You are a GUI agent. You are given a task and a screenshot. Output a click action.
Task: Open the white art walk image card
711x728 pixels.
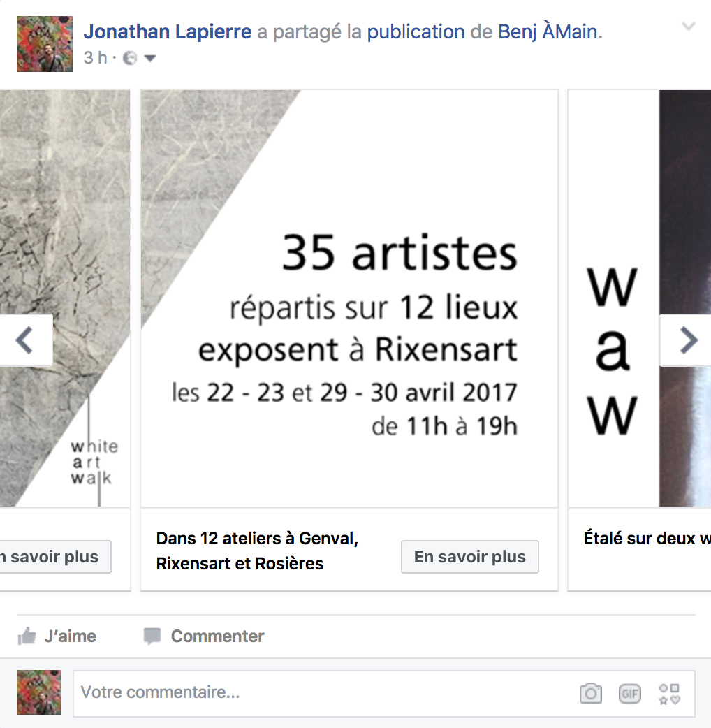point(65,298)
